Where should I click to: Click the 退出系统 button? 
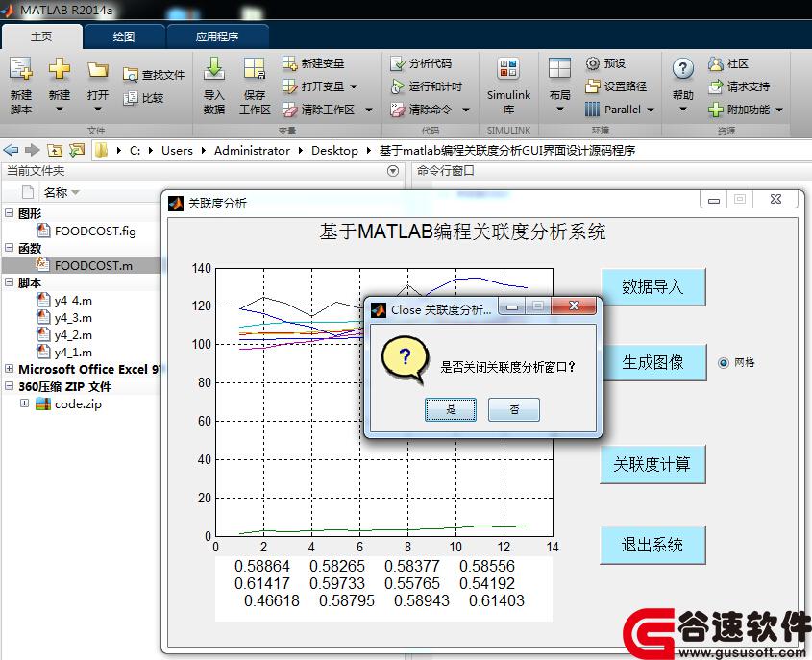coord(652,545)
